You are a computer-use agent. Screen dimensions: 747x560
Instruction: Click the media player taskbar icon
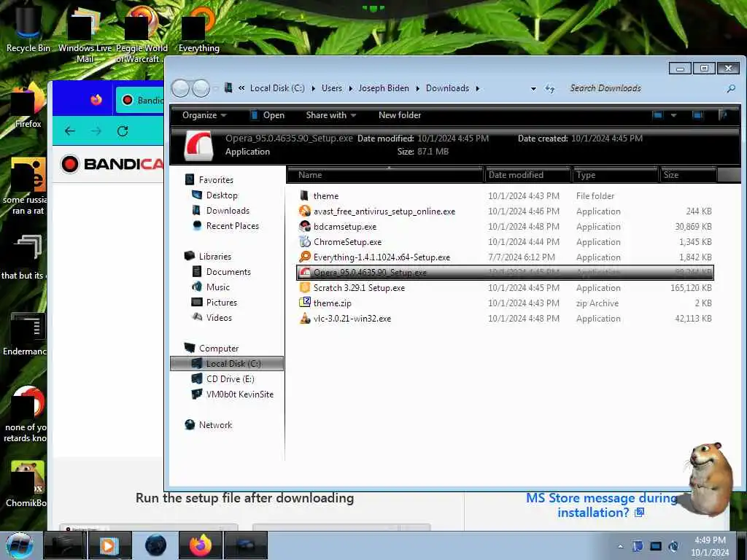(109, 545)
